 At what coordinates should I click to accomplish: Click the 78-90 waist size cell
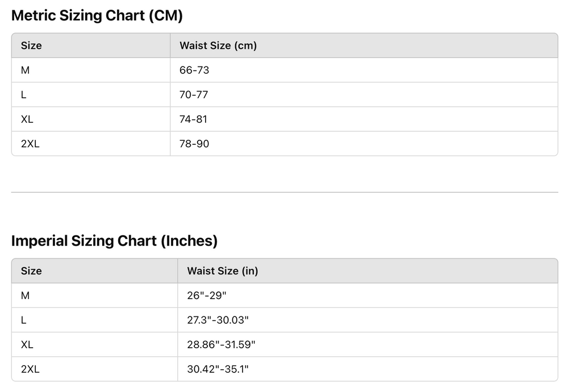(x=194, y=144)
